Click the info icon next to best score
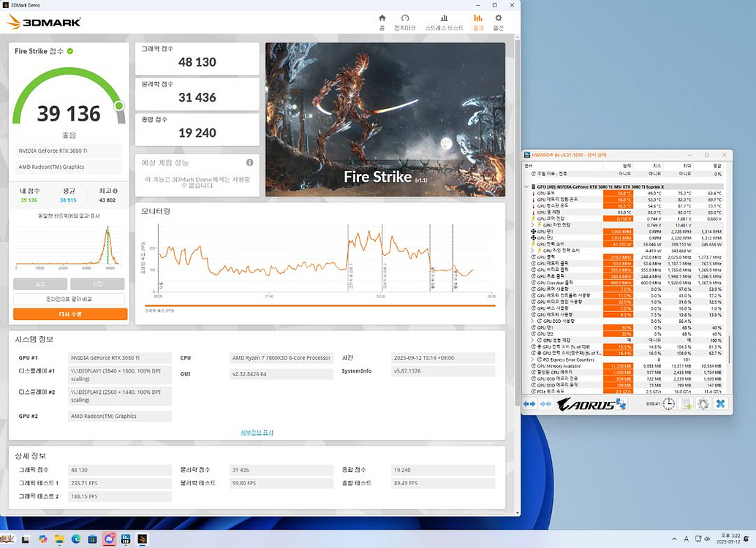This screenshot has height=548, width=756. tap(115, 191)
